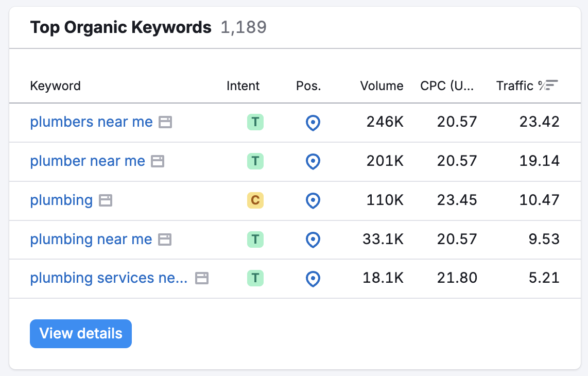The image size is (588, 376).
Task: Select the 19.14 traffic percentage
Action: [539, 161]
